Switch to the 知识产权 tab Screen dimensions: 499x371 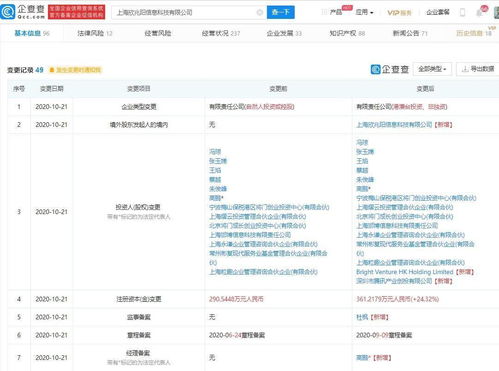tap(347, 33)
